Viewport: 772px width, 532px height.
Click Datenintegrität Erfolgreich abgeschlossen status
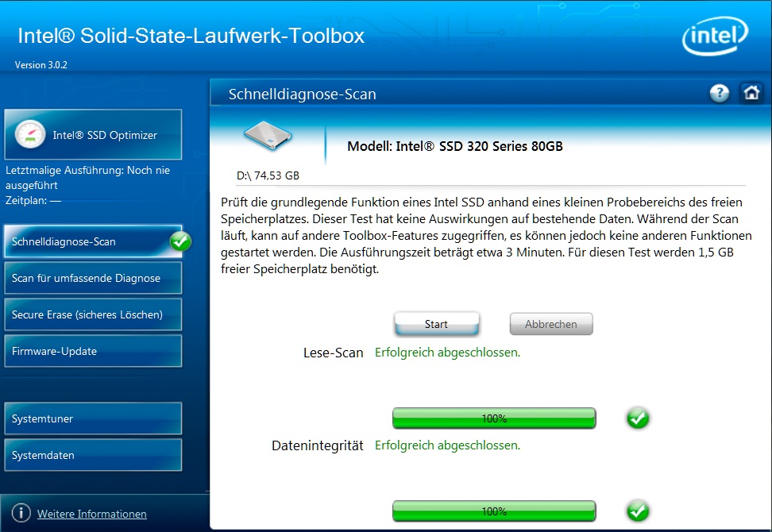pyautogui.click(x=447, y=445)
